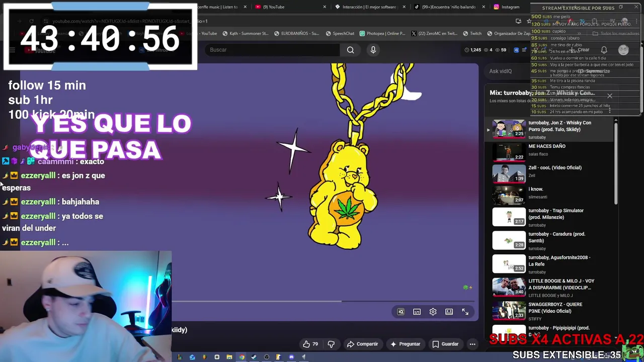Open the ZeroMC en Twitter bookmark
This screenshot has width=644, height=362.
click(x=434, y=34)
